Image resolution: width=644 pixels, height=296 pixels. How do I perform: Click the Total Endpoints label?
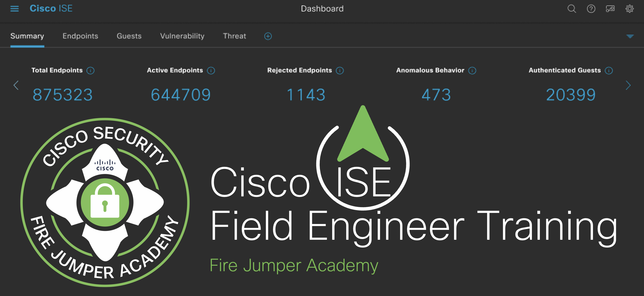coord(57,71)
